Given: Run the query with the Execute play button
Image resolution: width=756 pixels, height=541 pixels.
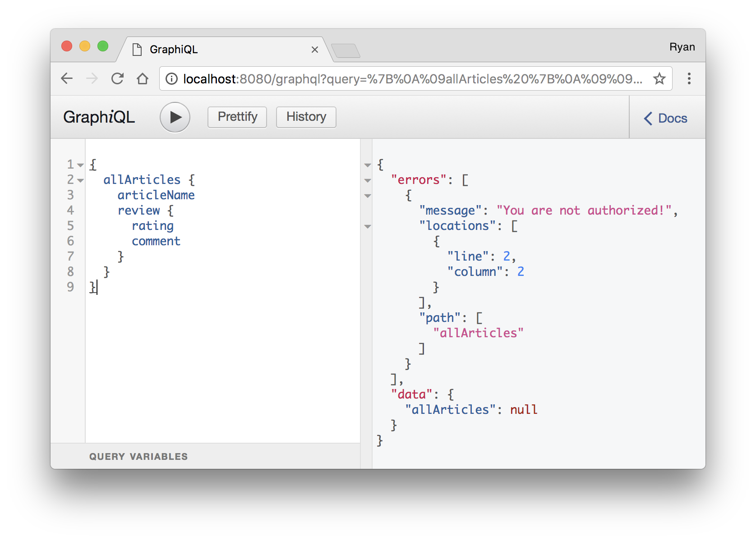Looking at the screenshot, I should pos(175,117).
